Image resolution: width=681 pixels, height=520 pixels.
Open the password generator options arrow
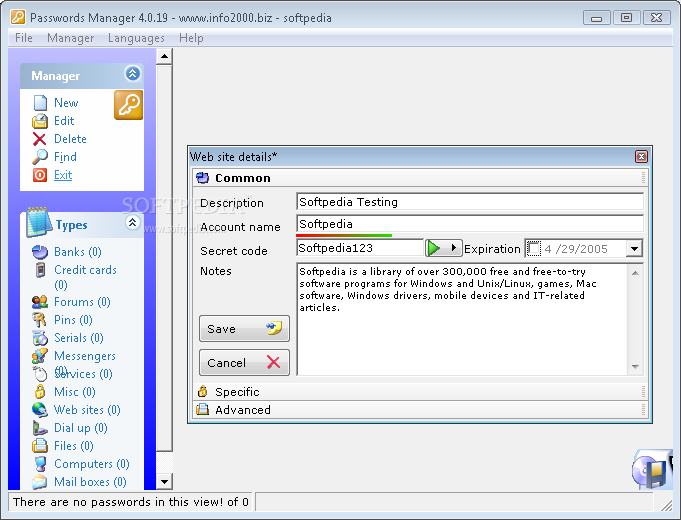point(454,248)
